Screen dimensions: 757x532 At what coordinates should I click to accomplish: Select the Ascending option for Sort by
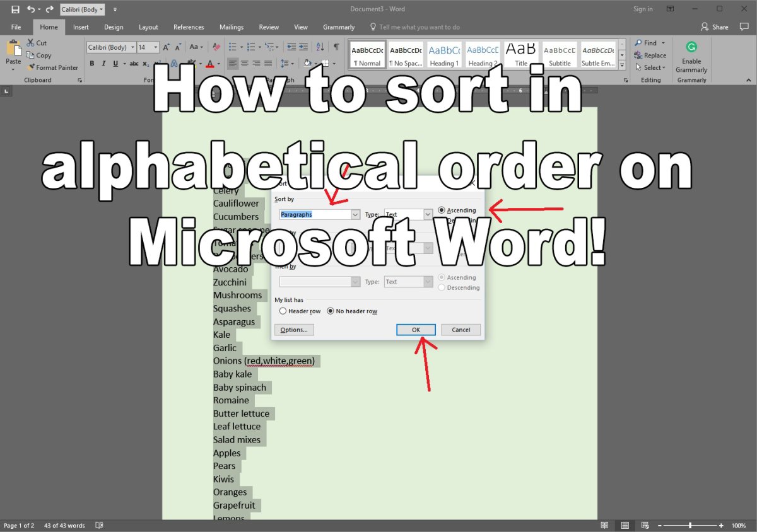pos(457,210)
